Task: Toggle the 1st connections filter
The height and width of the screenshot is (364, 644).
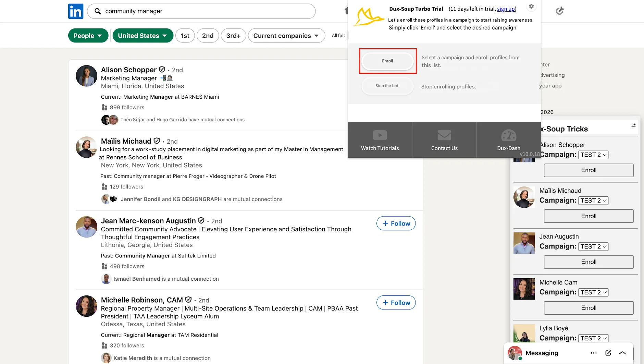Action: pyautogui.click(x=185, y=36)
